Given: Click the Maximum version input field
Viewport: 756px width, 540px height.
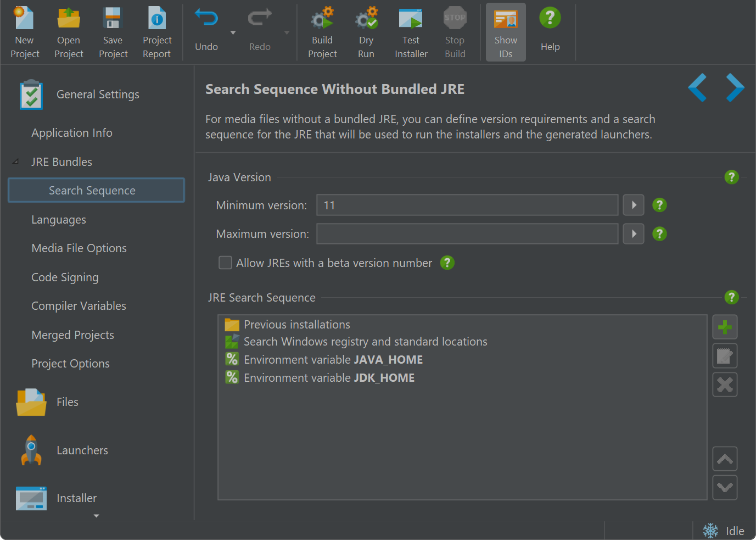Looking at the screenshot, I should [467, 234].
